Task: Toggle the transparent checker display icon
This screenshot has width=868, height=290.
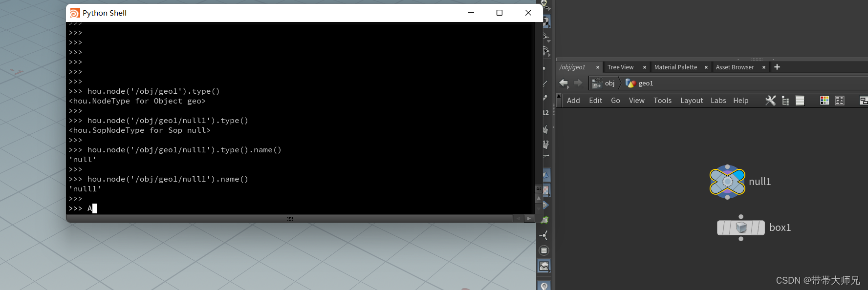Action: [x=546, y=190]
